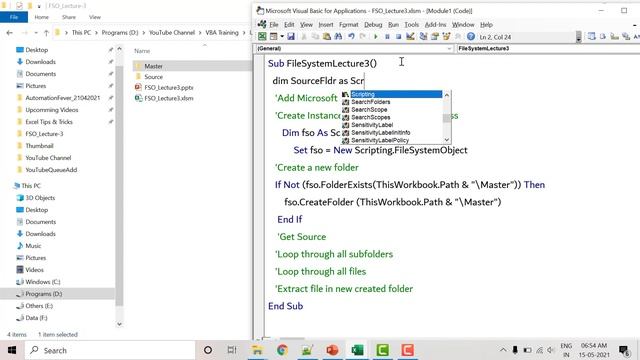Image resolution: width=640 pixels, height=360 pixels.
Task: Open the Tools menu in VBA editor
Action: coord(411,24)
